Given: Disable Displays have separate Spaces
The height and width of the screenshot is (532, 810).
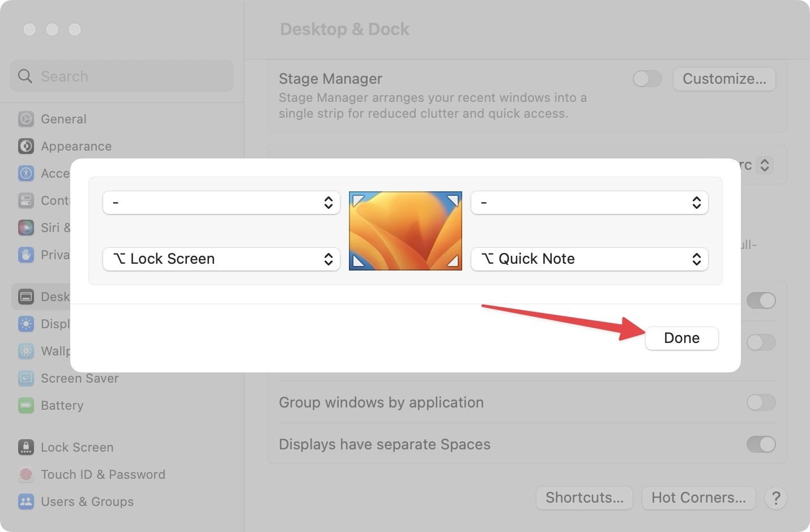Looking at the screenshot, I should (x=761, y=444).
